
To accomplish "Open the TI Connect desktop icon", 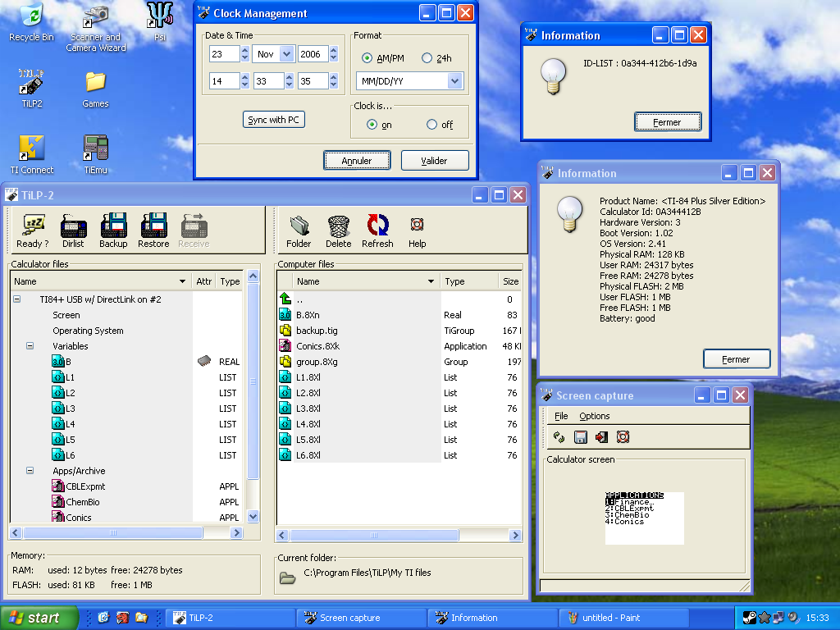I will (32, 155).
